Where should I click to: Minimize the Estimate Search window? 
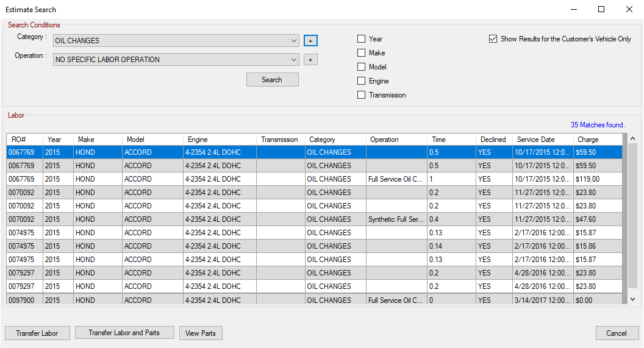[574, 9]
